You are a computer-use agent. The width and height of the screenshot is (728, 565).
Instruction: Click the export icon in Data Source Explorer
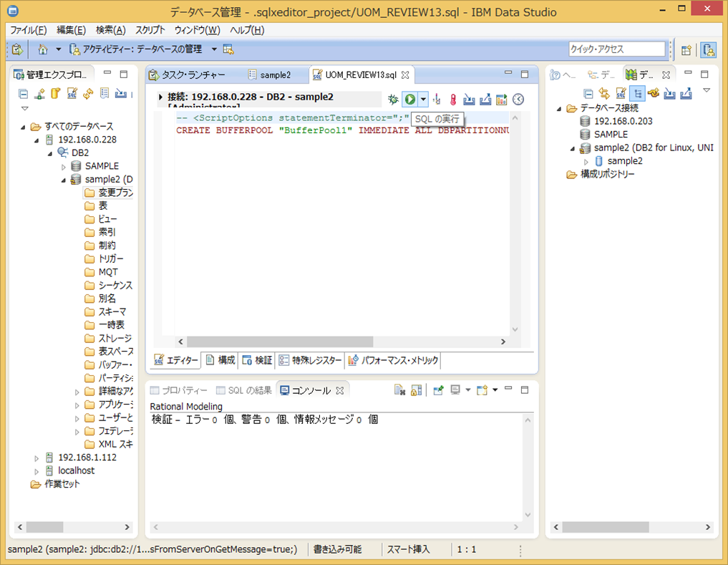pos(686,94)
